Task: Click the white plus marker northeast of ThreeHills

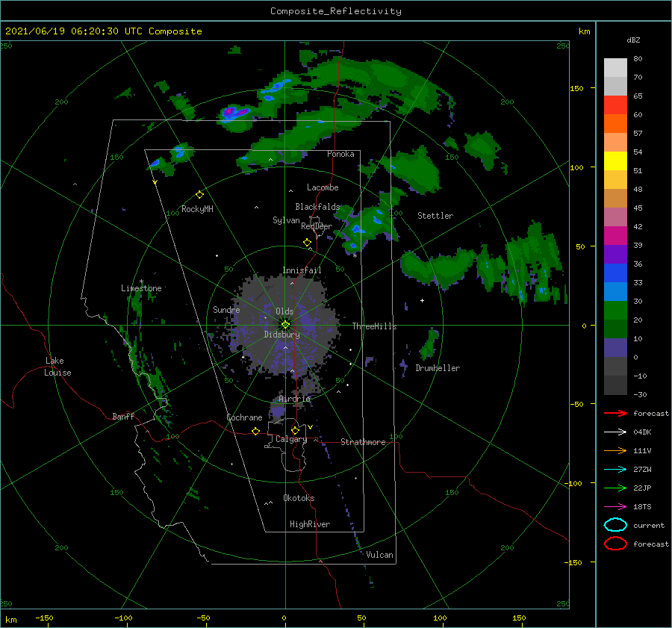Action: pyautogui.click(x=422, y=300)
